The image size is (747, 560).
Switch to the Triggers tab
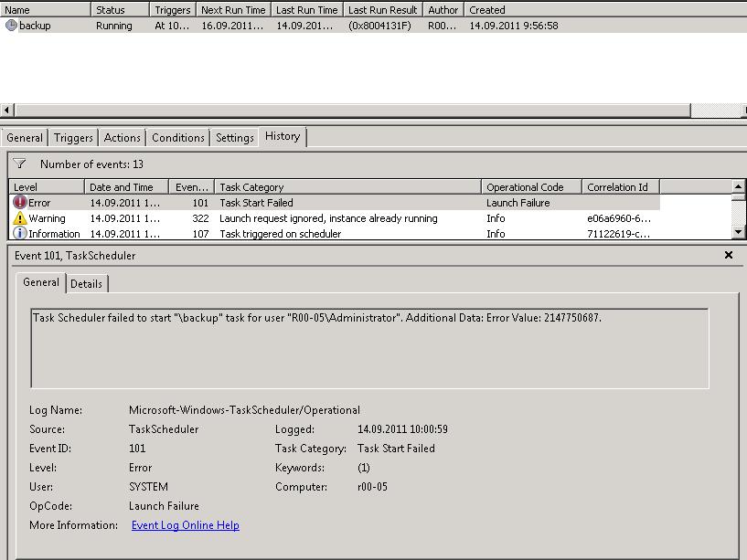pos(73,138)
